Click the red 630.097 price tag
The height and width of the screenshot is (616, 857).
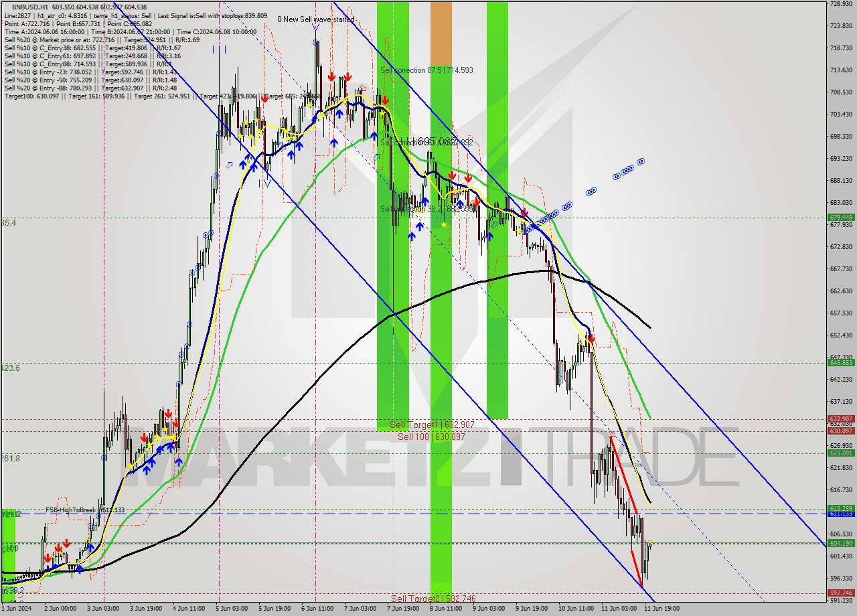tap(841, 431)
